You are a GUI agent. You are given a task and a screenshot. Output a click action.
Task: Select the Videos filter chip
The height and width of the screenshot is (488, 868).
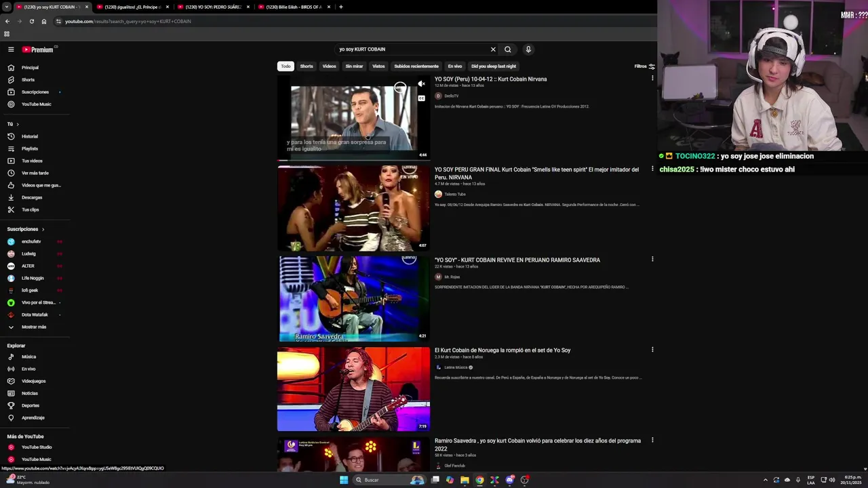(x=329, y=66)
